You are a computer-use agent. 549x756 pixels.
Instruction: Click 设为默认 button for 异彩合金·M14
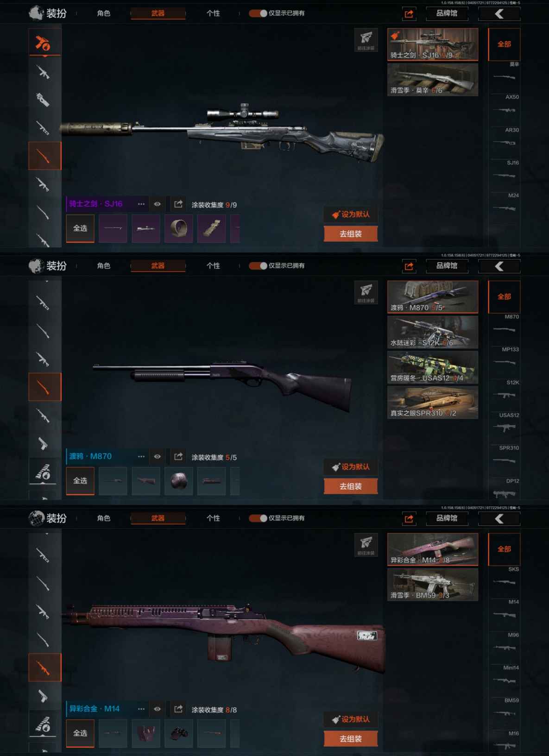(351, 719)
